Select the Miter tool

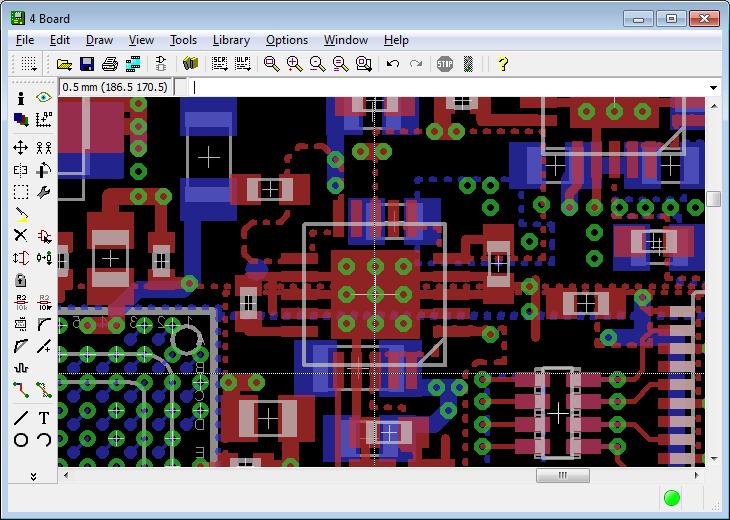point(44,324)
